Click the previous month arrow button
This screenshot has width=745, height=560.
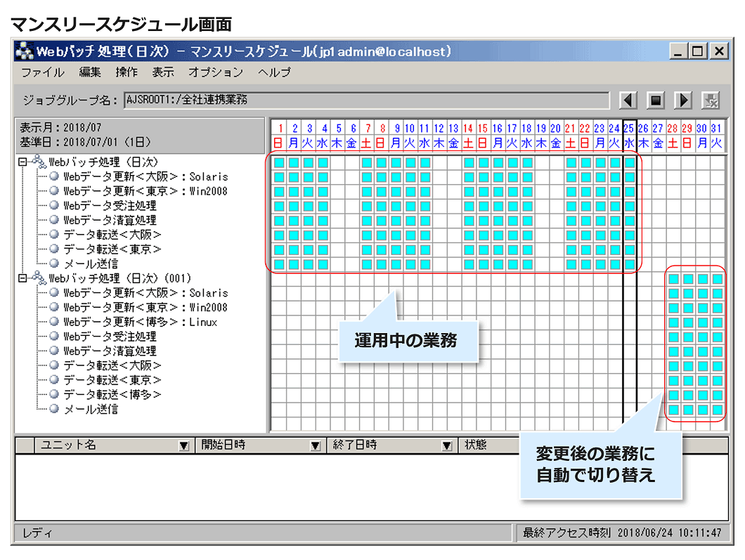628,100
